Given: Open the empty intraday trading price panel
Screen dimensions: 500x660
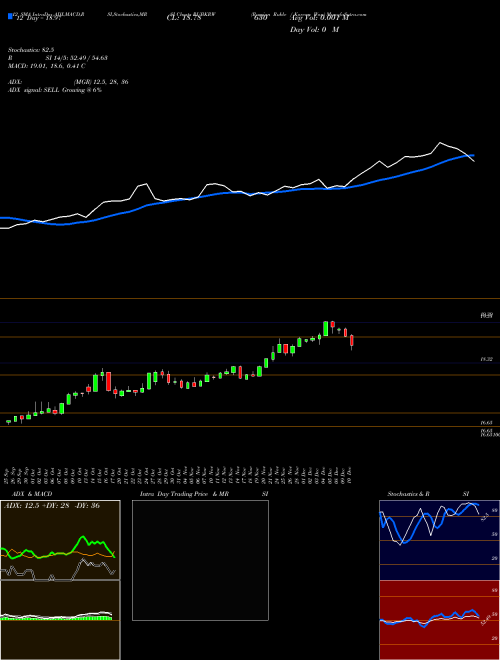Looking at the screenshot, I should 200,560.
